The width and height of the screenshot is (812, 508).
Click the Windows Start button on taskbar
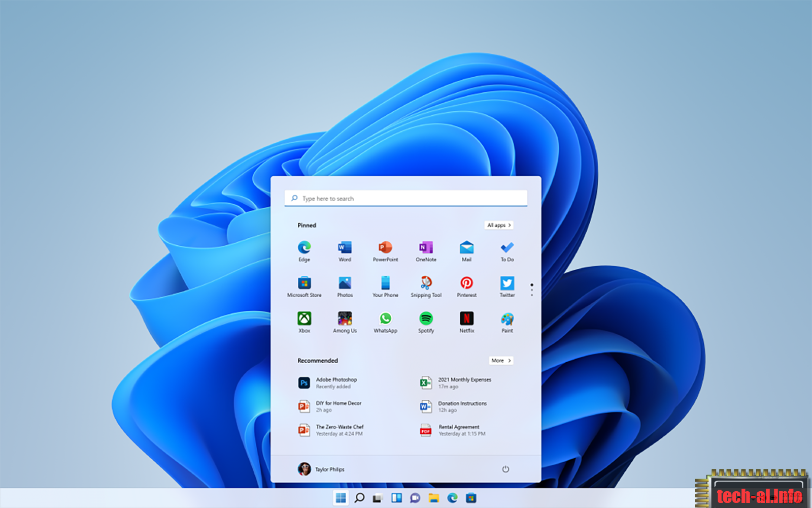(x=341, y=498)
